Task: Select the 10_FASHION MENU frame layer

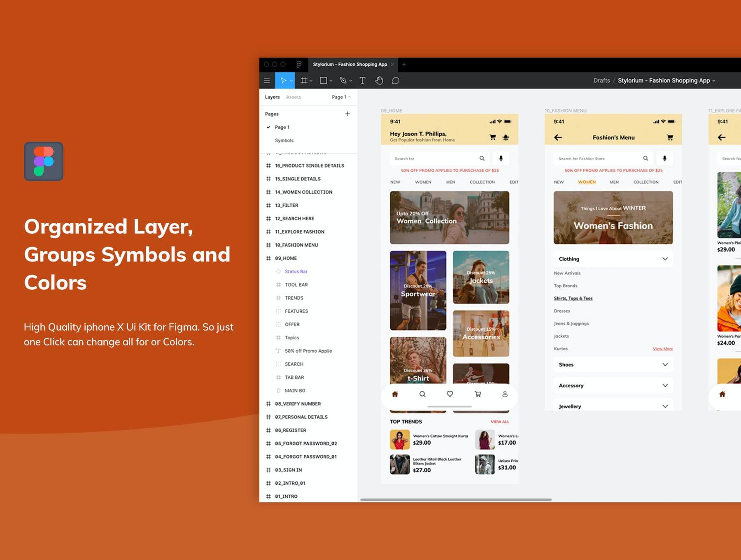Action: click(296, 245)
